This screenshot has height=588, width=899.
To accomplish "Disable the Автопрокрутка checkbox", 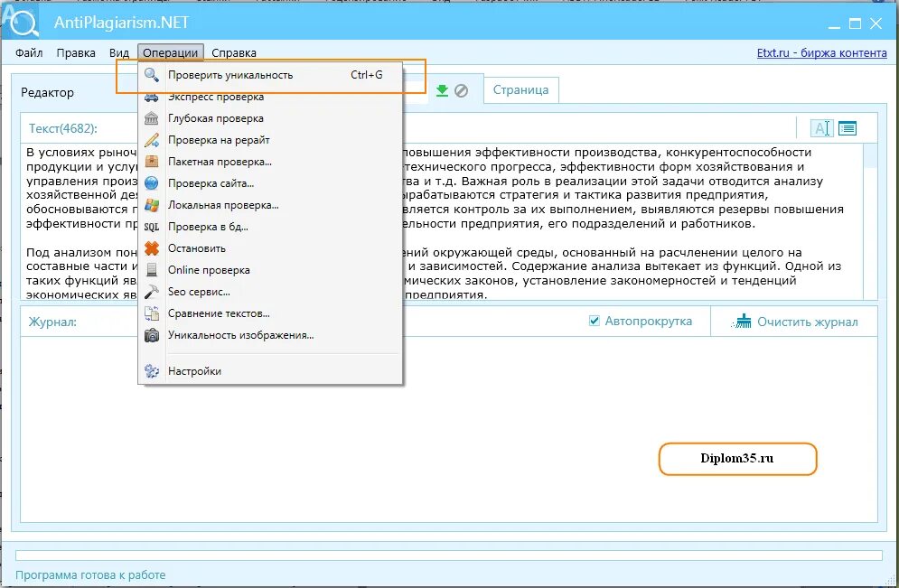I will pyautogui.click(x=594, y=321).
